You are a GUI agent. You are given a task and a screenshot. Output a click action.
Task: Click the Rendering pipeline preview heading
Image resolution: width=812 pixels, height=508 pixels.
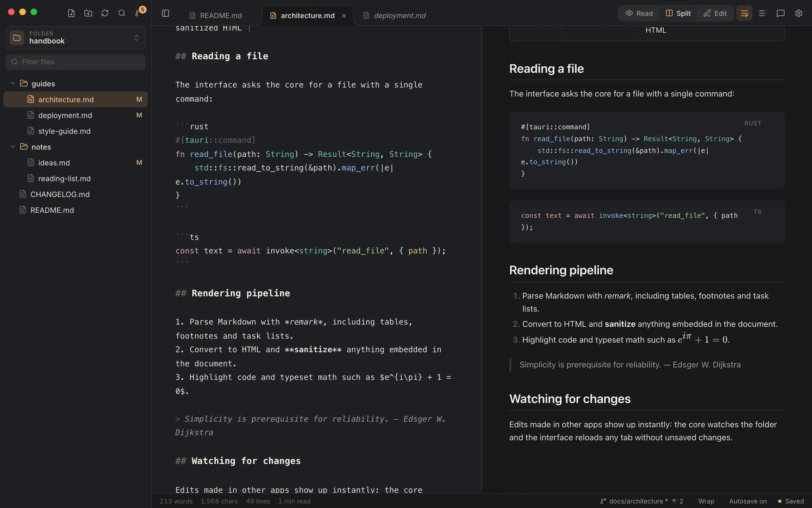click(x=561, y=270)
